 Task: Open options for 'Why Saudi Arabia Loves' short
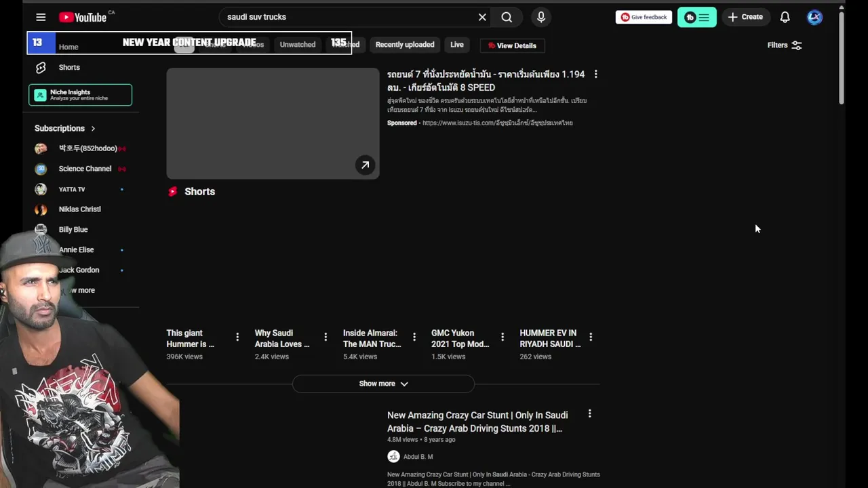click(x=325, y=337)
